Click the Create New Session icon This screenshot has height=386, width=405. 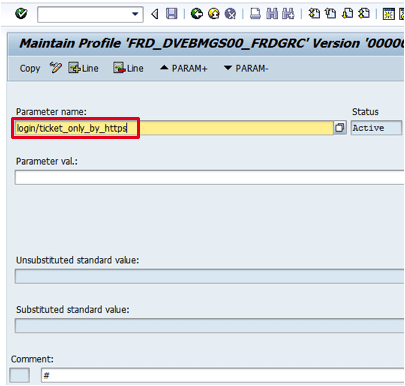pos(389,14)
